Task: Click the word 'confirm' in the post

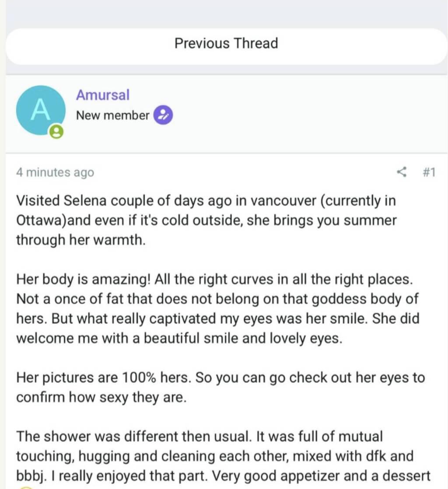Action: pos(40,398)
